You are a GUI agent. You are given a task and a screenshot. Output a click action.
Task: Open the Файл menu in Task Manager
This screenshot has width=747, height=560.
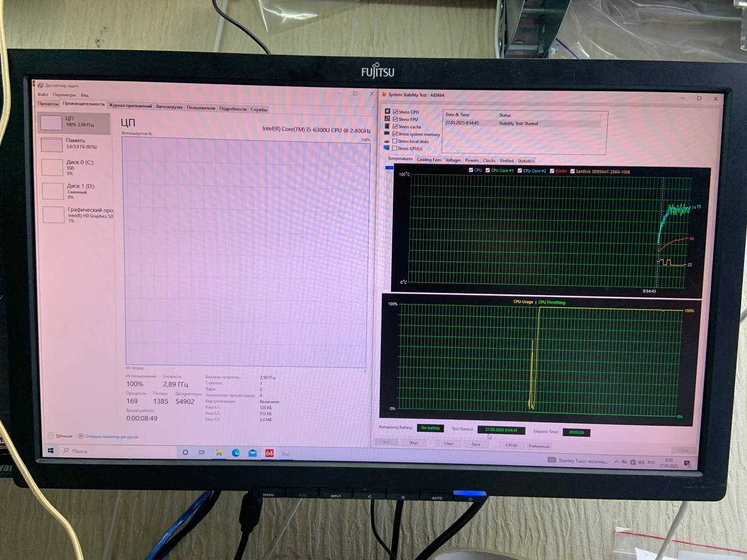(43, 94)
